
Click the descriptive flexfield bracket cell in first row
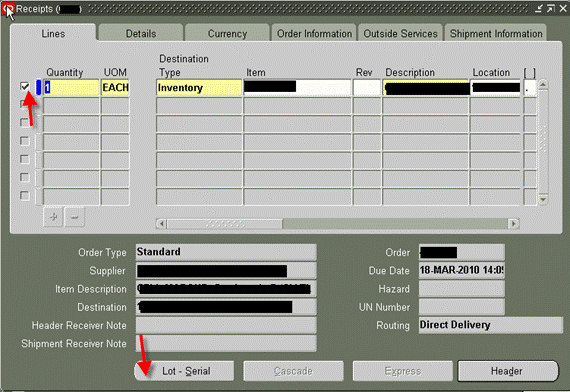coord(530,88)
